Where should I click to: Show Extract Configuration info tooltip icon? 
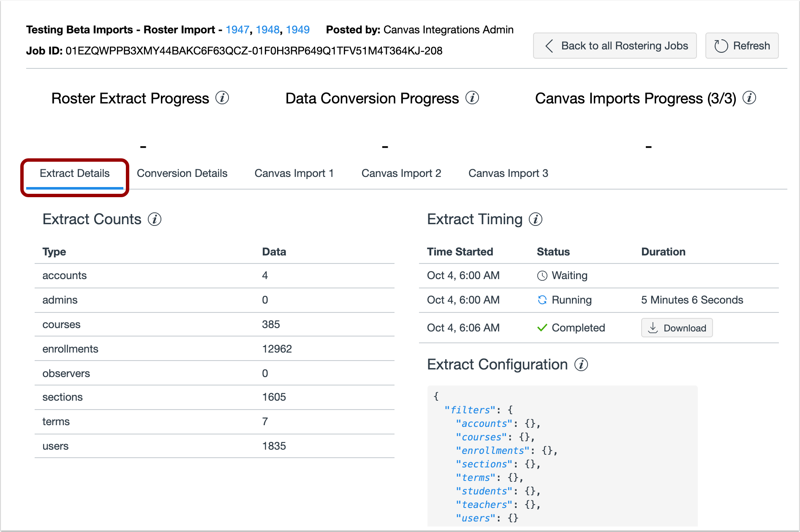(581, 364)
